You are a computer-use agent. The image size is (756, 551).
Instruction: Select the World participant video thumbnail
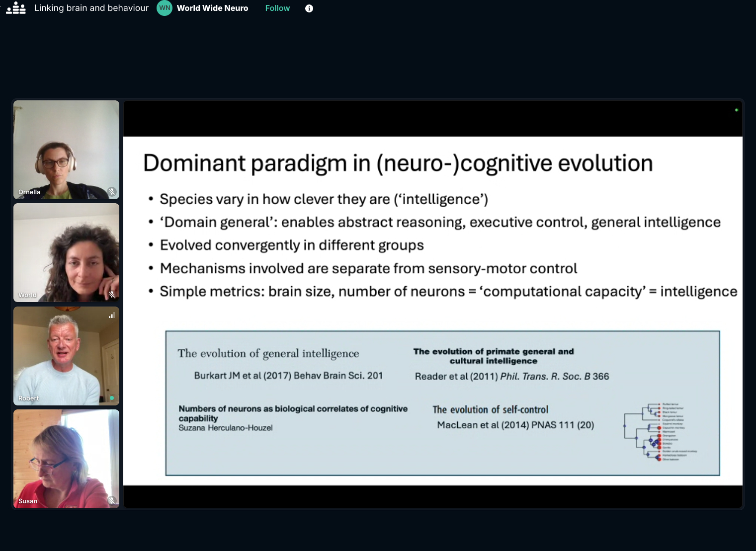(66, 252)
